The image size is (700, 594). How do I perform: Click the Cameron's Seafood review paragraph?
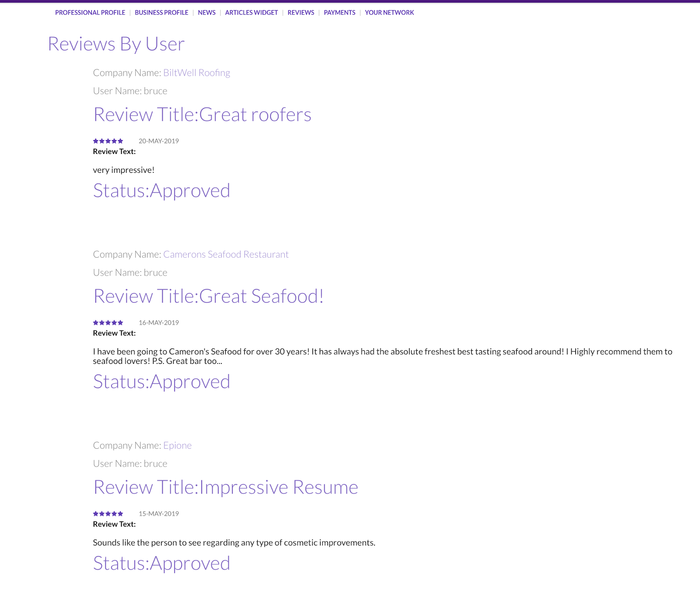point(382,356)
